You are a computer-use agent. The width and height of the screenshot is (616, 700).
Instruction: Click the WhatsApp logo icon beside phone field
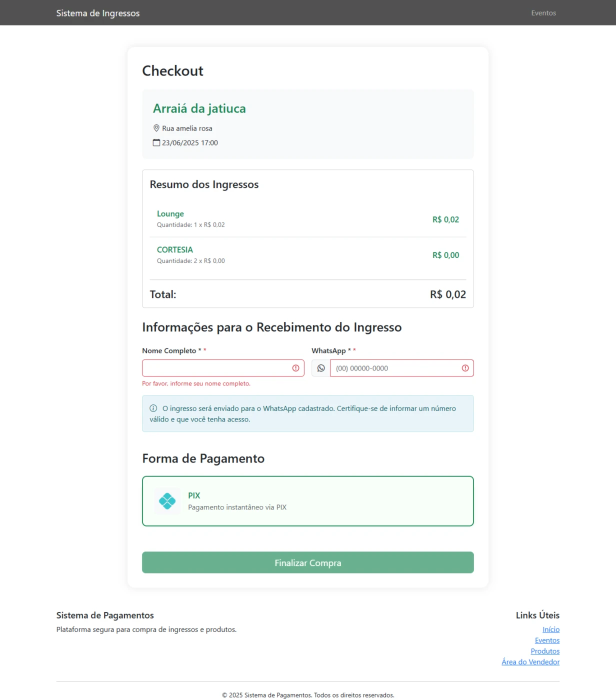pos(321,368)
